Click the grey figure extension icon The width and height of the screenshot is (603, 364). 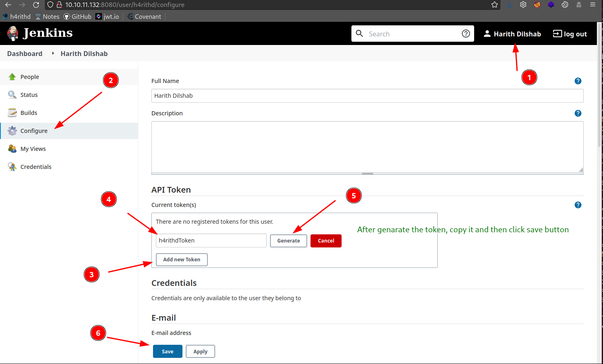point(579,5)
